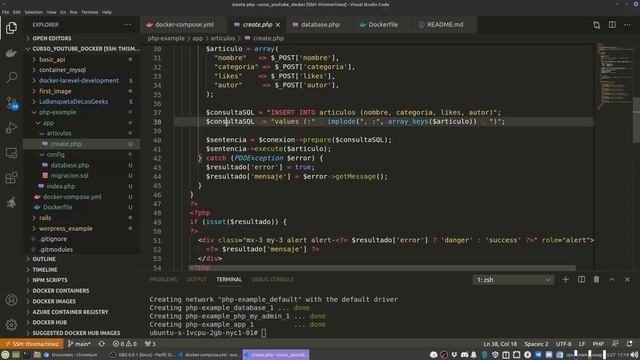Open the PROBLEMS panel tab
Viewport: 640px width, 360px height.
pos(163,280)
